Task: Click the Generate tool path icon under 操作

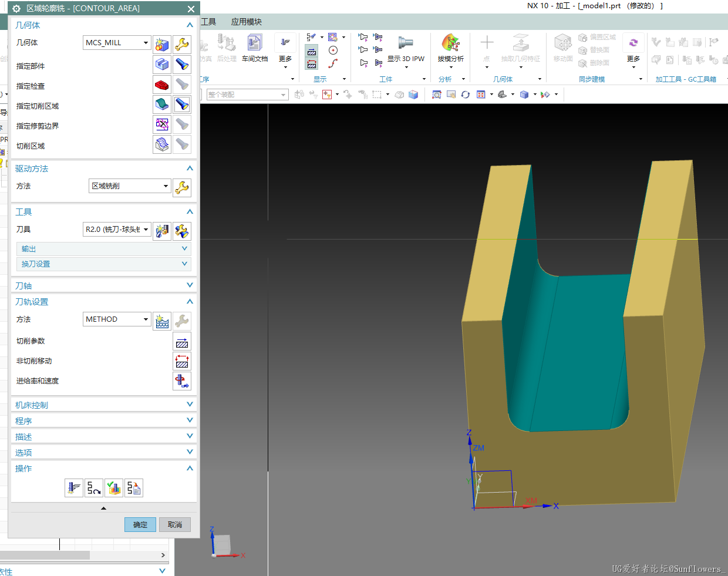Action: (74, 488)
